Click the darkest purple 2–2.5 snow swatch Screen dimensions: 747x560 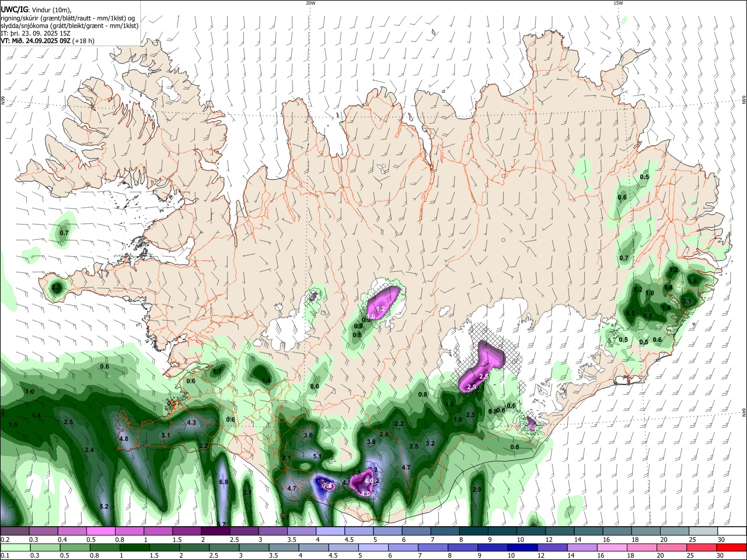point(215,531)
